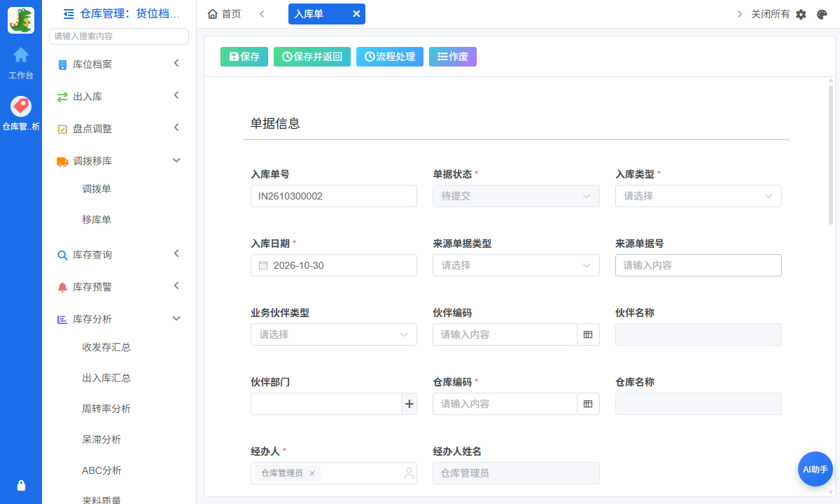Click the plus icon for 伙伴部门
Image resolution: width=840 pixels, height=504 pixels.
(x=409, y=404)
